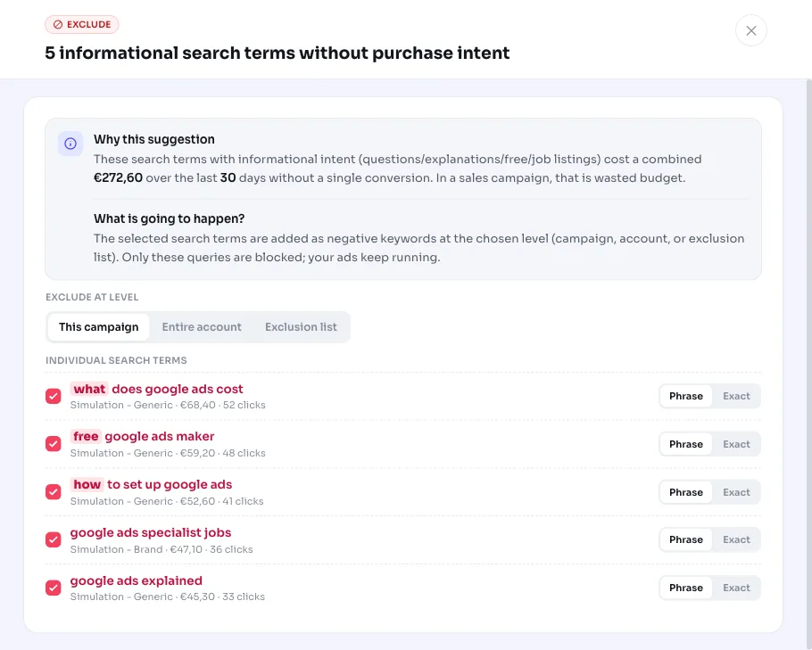Click the 'What is going to happen?' heading
This screenshot has height=650, width=812.
[x=169, y=219]
